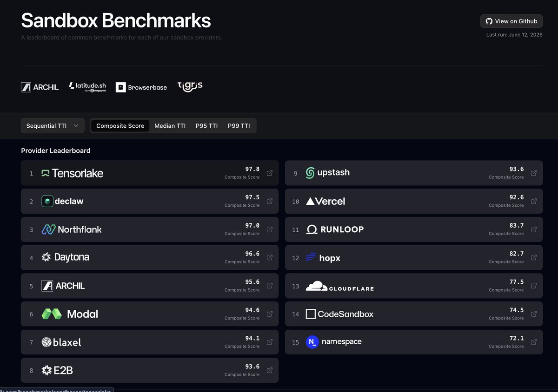
Task: Click the 97.5 composite score value
Action: [x=252, y=197]
